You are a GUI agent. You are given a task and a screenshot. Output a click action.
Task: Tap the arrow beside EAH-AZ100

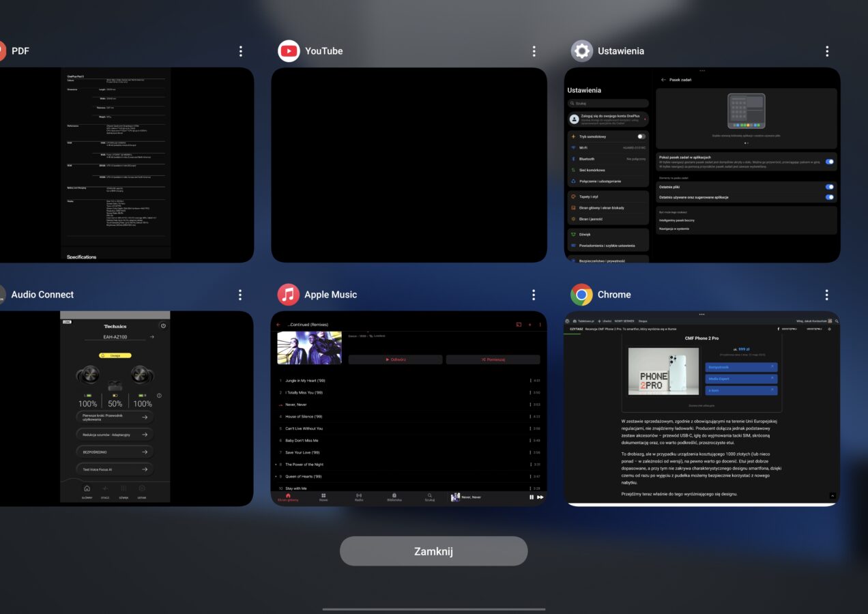tap(151, 337)
